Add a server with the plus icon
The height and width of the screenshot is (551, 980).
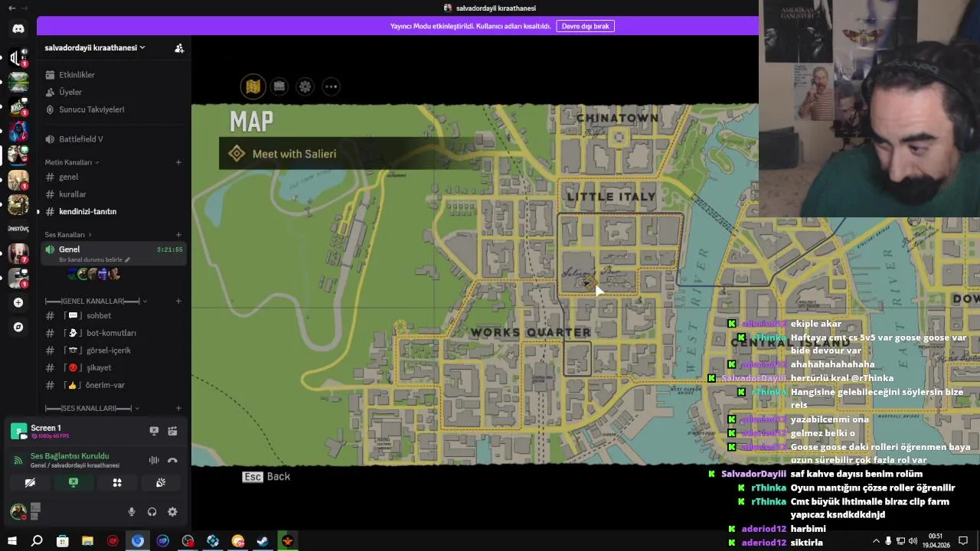click(18, 302)
